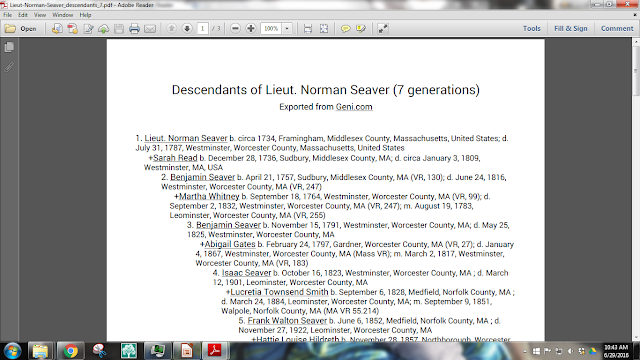This screenshot has width=640, height=360.
Task: Zoom out with the minus button
Action: tap(235, 29)
